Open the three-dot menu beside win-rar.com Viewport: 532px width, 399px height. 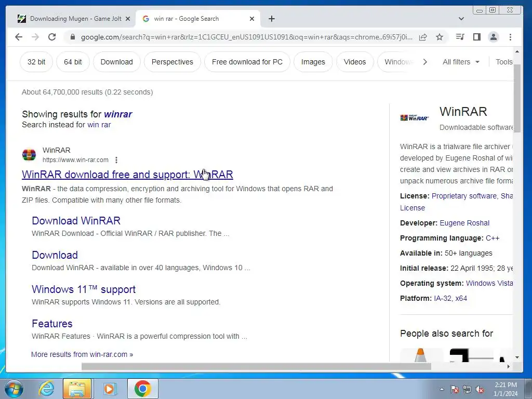click(x=116, y=160)
